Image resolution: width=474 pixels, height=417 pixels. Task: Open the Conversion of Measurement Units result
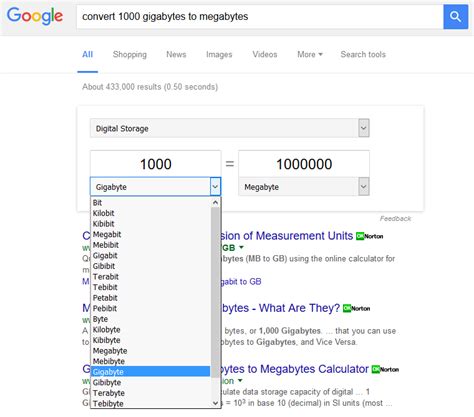(287, 236)
